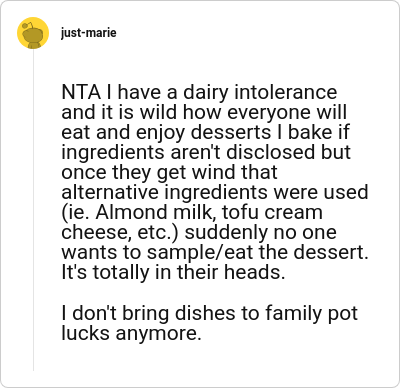This screenshot has height=388, width=400.
Task: Click the phrase 'alternative ingredients were used'
Action: [215, 192]
